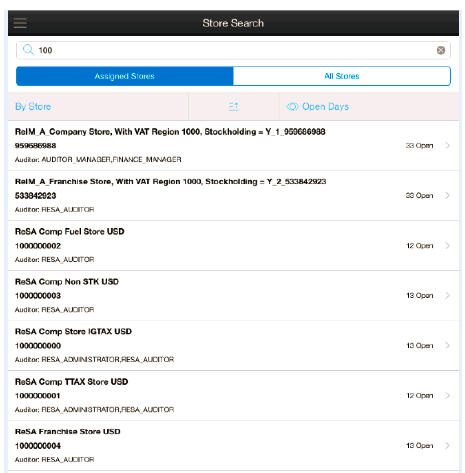Viewport: 465px width, 473px height.
Task: Open chevron for ReSA Comp Store IGTAX USD
Action: point(448,345)
